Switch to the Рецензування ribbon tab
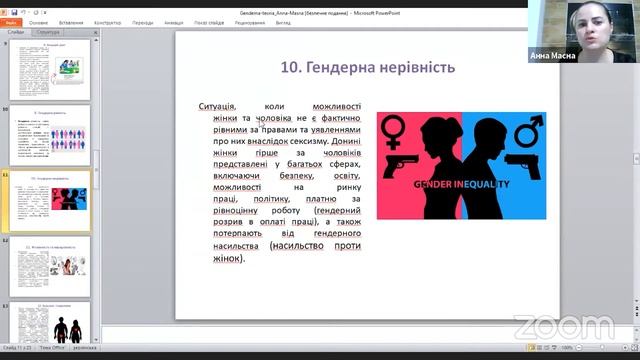The image size is (640, 360). point(250,23)
